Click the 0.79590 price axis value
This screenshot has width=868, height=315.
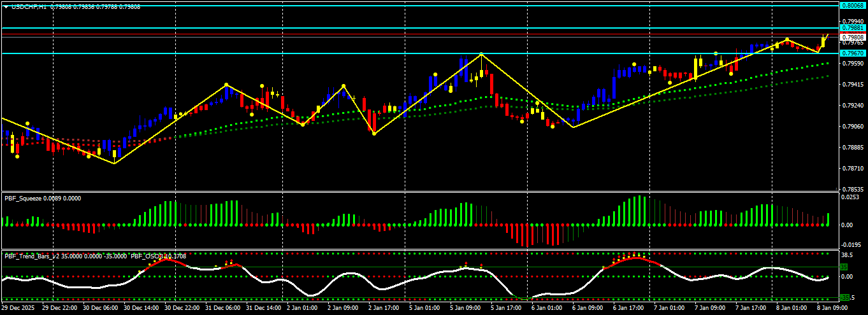pyautogui.click(x=853, y=63)
